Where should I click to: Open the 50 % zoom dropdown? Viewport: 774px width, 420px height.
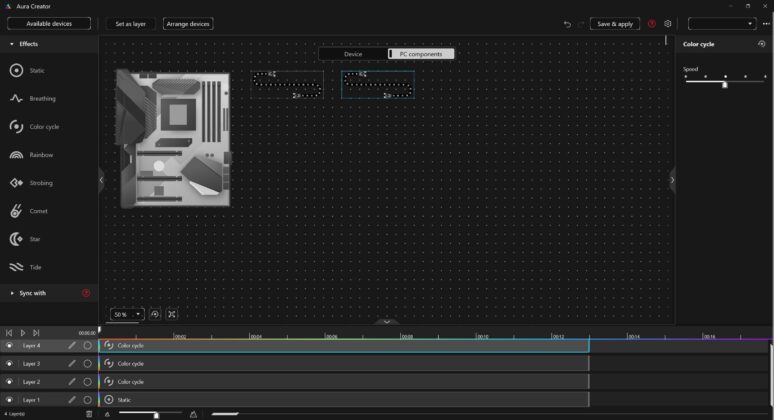point(126,314)
